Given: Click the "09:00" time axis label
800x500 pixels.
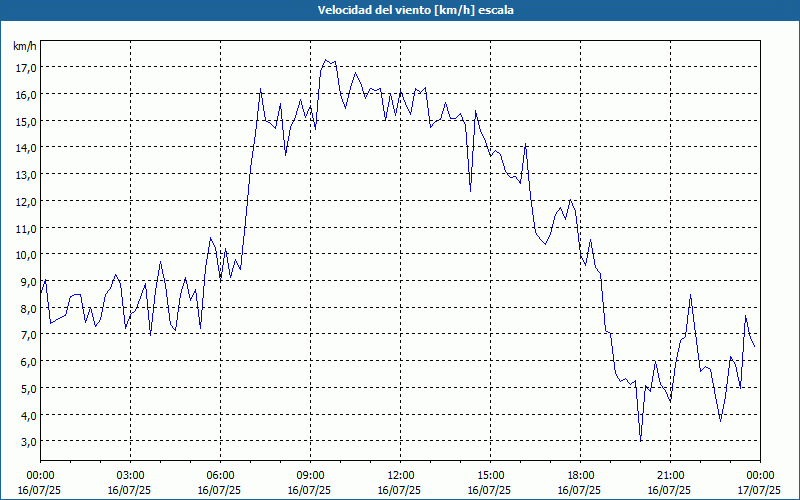Looking at the screenshot, I should pos(310,475).
